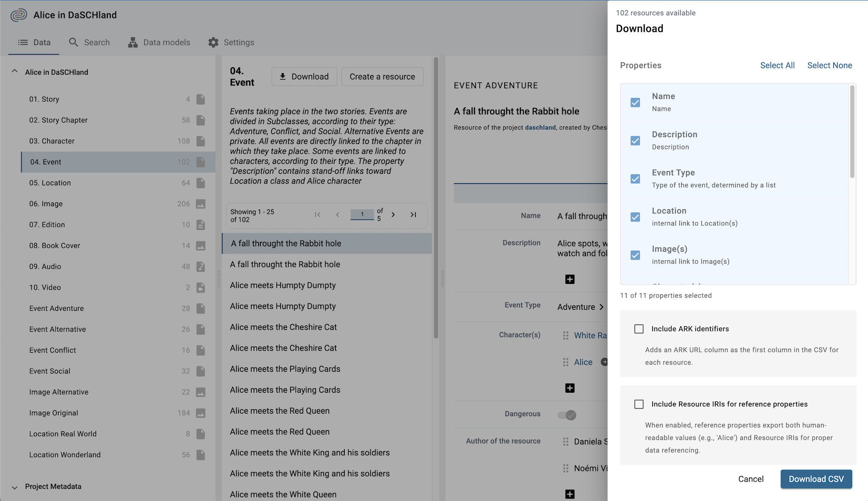This screenshot has width=868, height=501.
Task: Disable the Dangerous toggle
Action: (x=567, y=415)
